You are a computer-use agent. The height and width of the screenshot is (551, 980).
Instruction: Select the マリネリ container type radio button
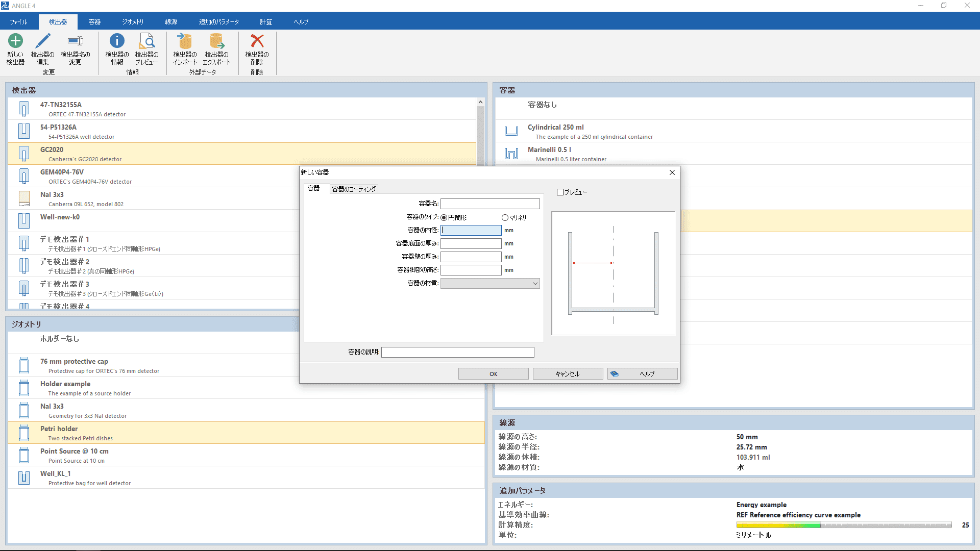505,217
